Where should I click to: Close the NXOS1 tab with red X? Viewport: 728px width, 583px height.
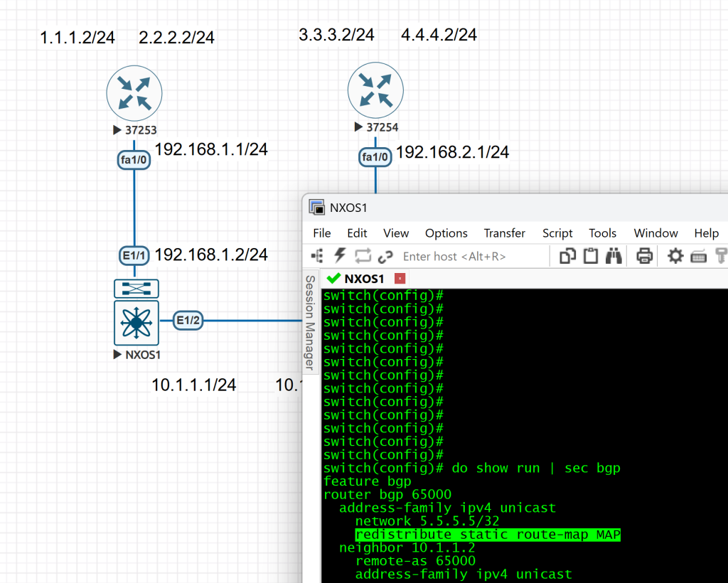coord(400,279)
